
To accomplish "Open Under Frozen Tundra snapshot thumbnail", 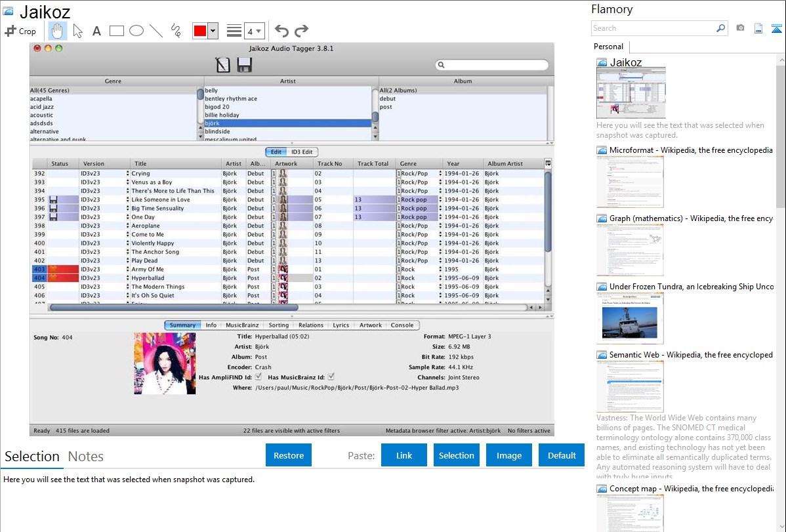I will click(x=630, y=318).
